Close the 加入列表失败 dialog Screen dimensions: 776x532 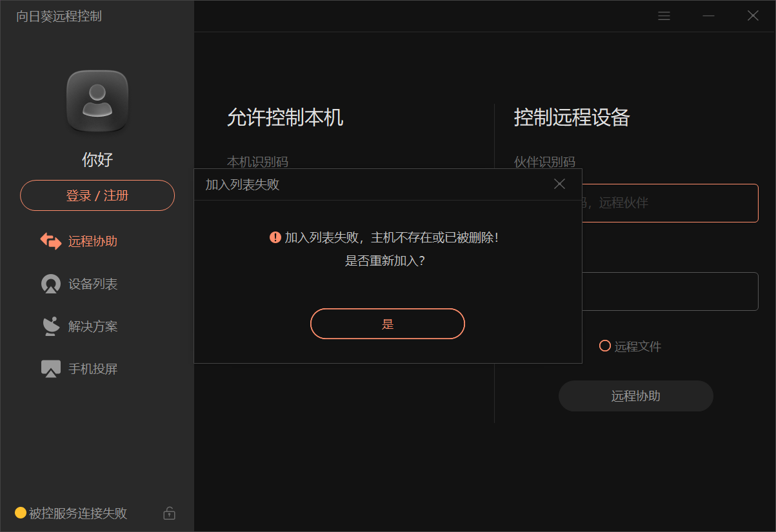pyautogui.click(x=559, y=184)
